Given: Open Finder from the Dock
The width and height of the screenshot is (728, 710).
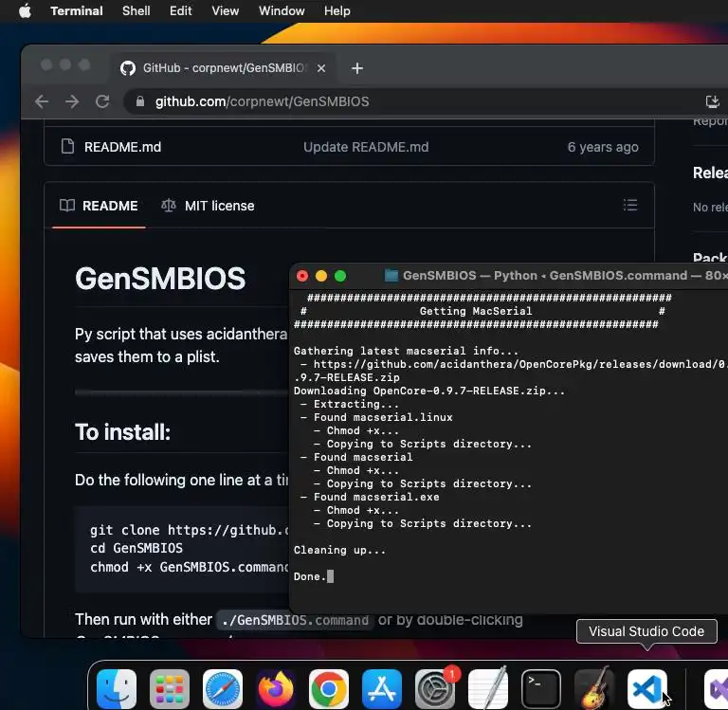Looking at the screenshot, I should point(117,688).
